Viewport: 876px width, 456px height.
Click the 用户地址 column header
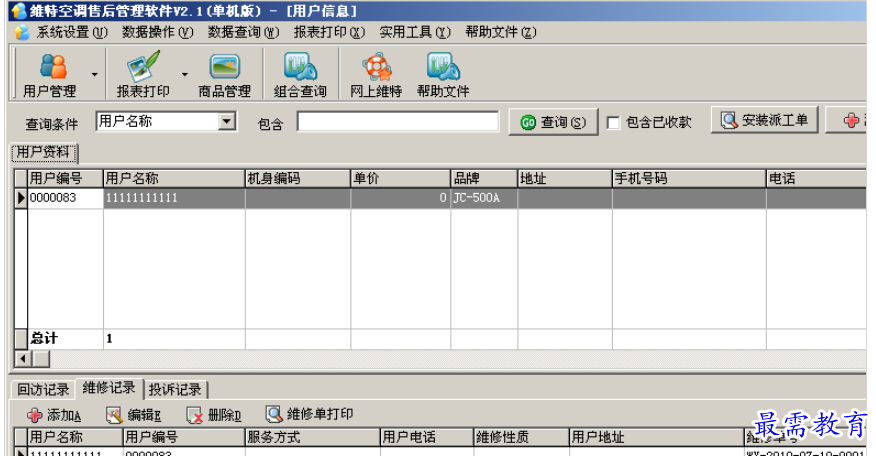pyautogui.click(x=656, y=437)
